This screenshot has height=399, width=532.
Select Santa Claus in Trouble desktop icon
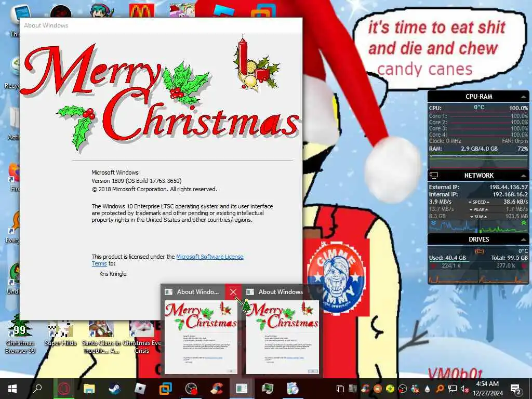(101, 337)
